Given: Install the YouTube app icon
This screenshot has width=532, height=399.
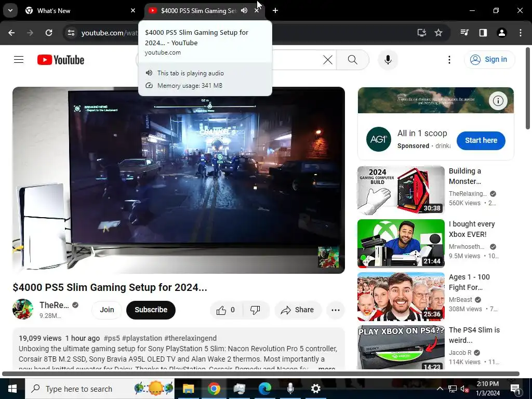Looking at the screenshot, I should pos(421,33).
